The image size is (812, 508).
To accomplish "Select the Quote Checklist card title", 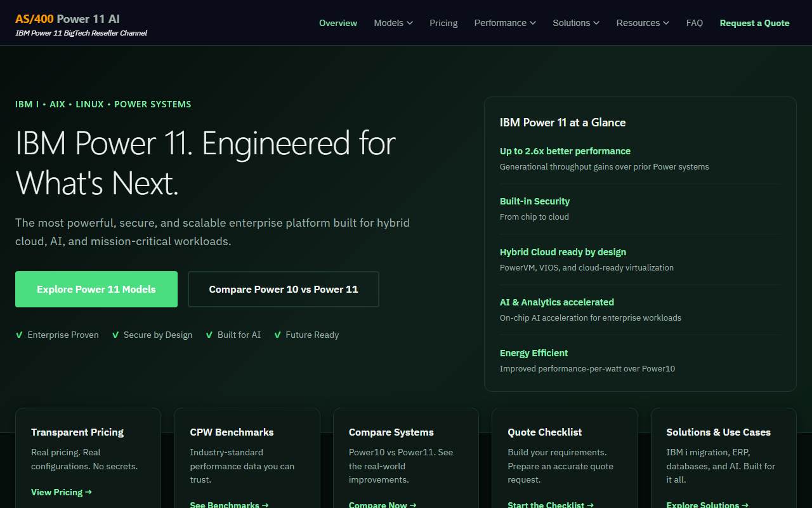I will [x=544, y=432].
